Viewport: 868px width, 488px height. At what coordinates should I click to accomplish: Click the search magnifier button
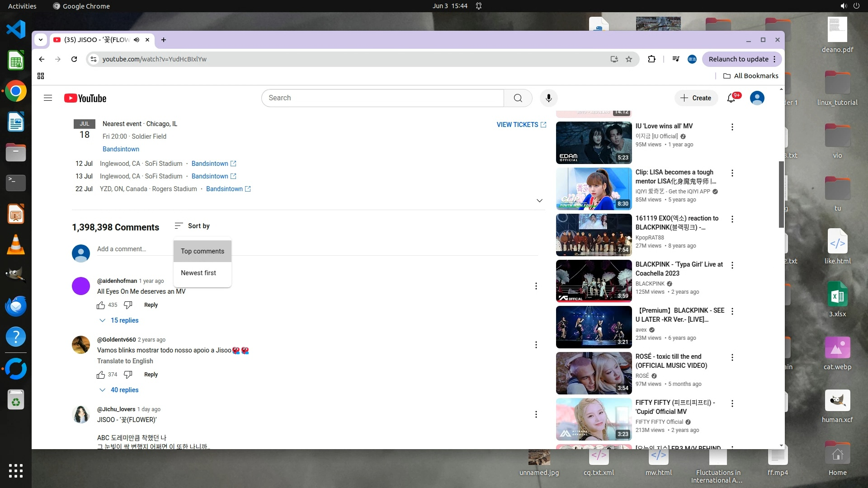[x=518, y=98]
